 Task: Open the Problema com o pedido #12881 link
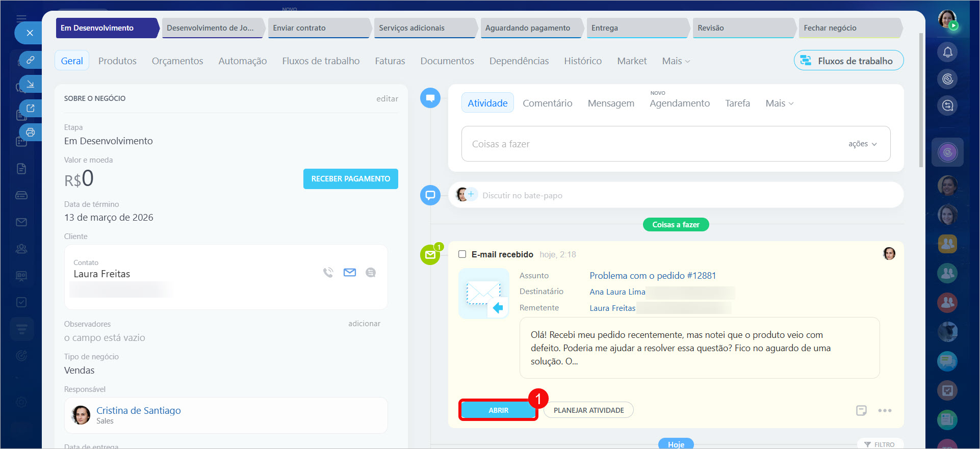coord(653,276)
